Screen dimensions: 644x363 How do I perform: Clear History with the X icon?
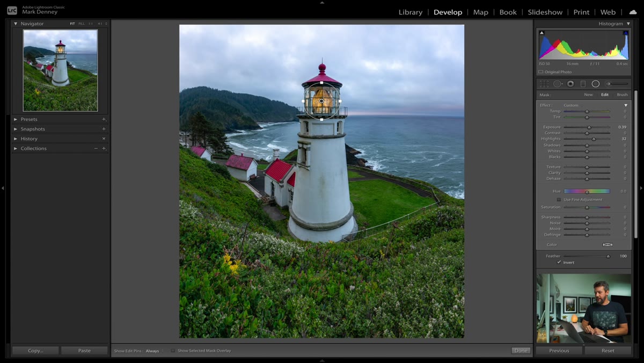coord(104,139)
